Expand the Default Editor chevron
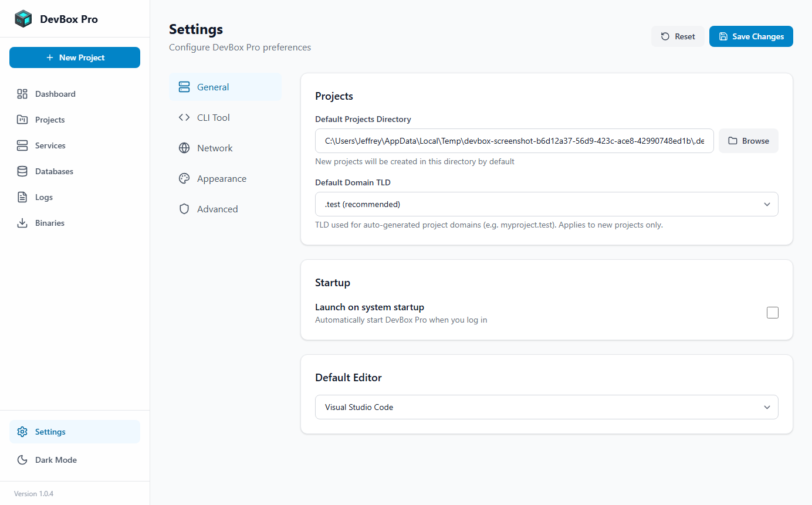Viewport: 812px width, 505px height. 767,407
